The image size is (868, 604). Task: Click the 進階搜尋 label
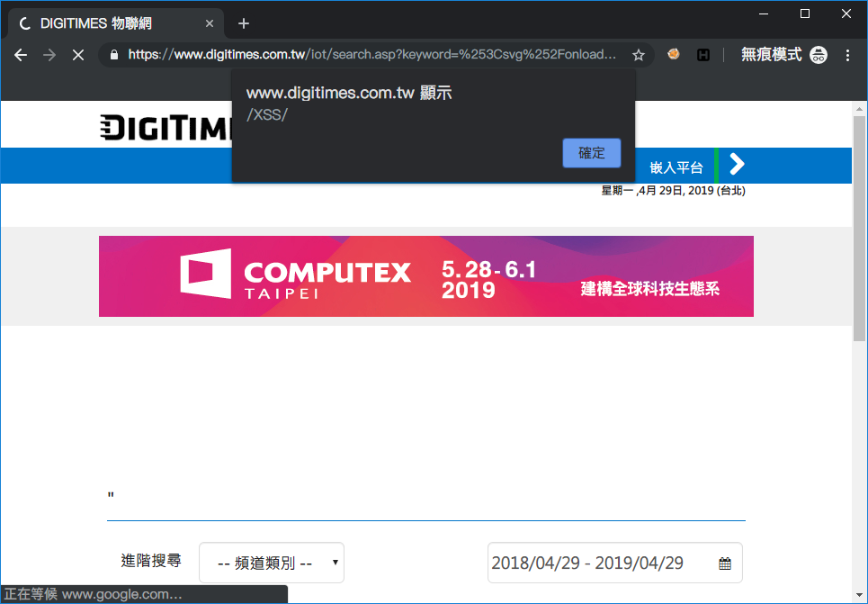(151, 560)
